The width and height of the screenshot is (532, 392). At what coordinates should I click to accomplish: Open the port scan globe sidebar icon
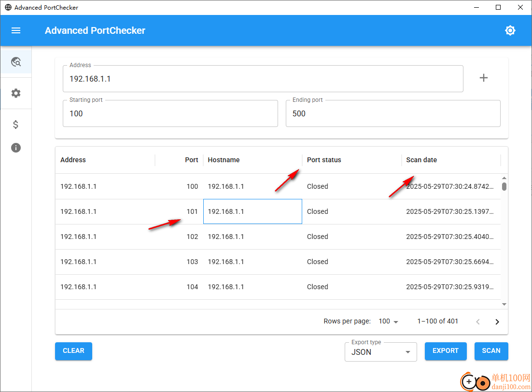[16, 62]
